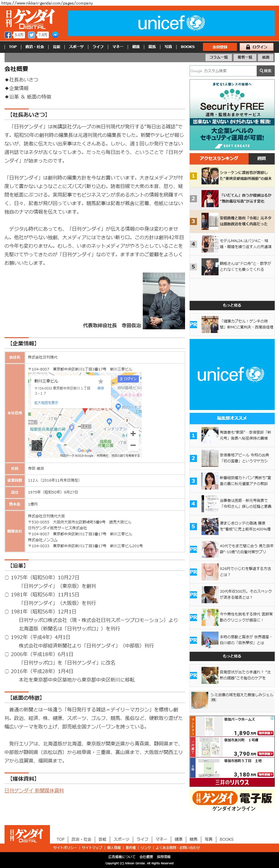
Task: Toggle satellite view thumbnail on map
Action: [37, 446]
